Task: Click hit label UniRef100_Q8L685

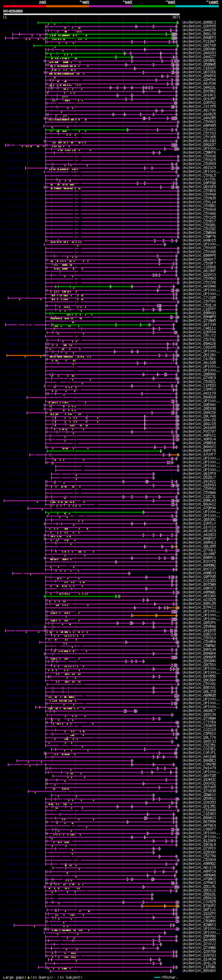Action: (199, 546)
